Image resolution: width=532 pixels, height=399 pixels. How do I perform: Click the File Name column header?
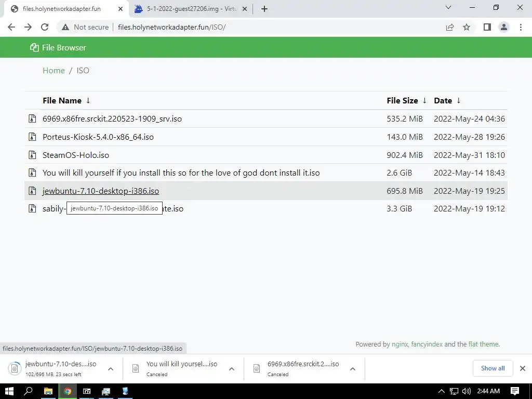(x=62, y=100)
